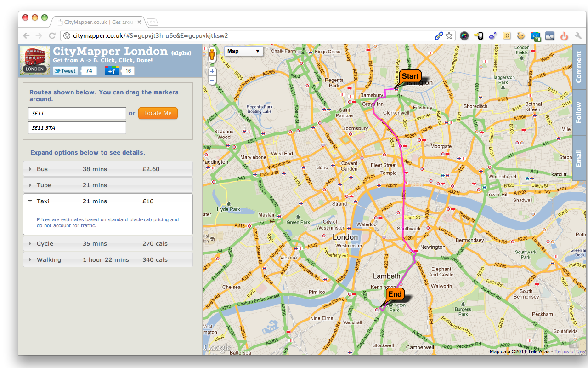Expand the Bus route option
Screen dimensions: 588x368
(108, 169)
